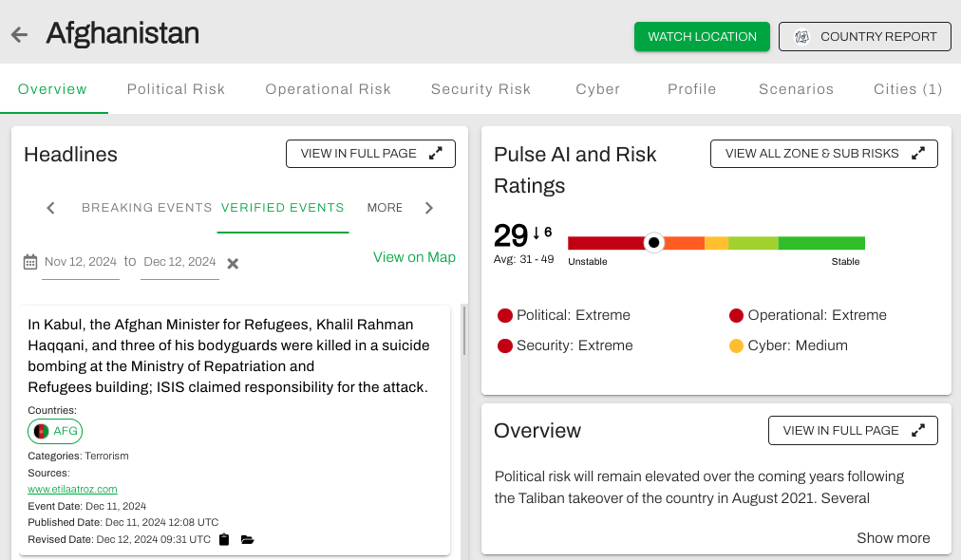961x560 pixels.
Task: Open the www.etilaatroz.com source link
Action: (72, 489)
